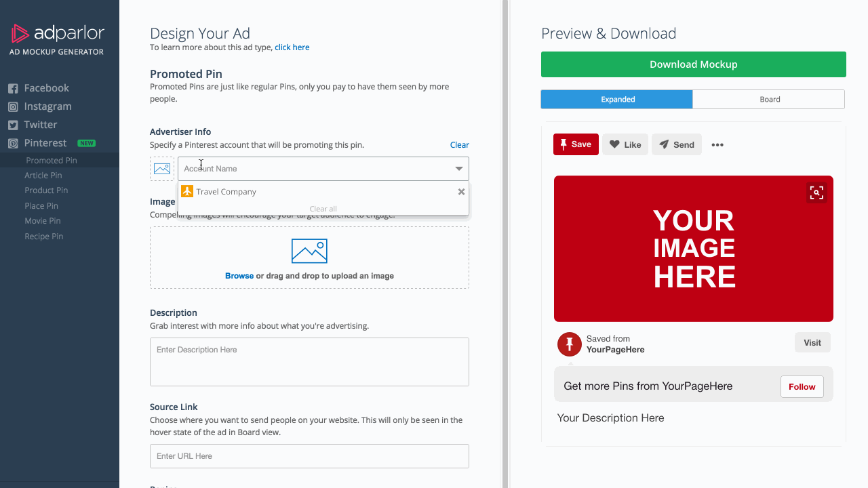Click the image thumbnail beside Account Name

[161, 168]
